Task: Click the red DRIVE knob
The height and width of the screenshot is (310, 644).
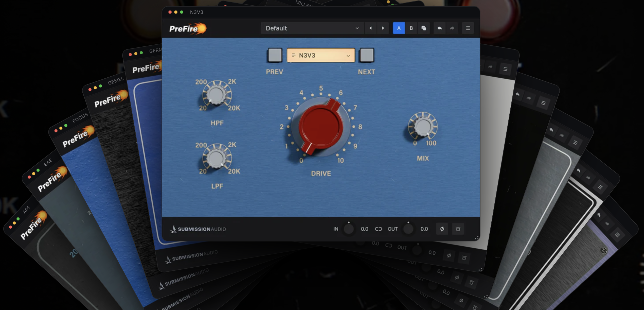Action: tap(321, 126)
